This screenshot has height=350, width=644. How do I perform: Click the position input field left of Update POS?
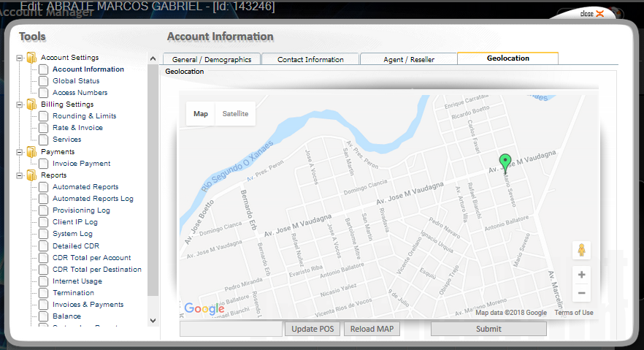pos(231,329)
